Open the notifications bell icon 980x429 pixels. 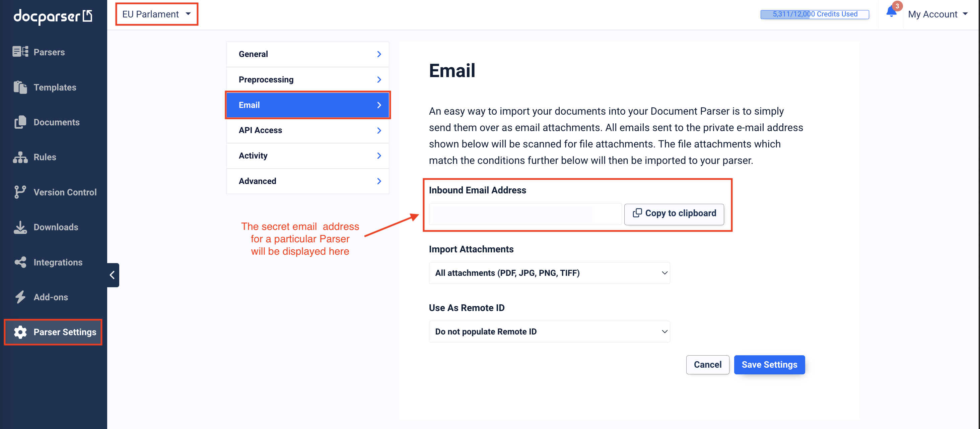(x=891, y=12)
